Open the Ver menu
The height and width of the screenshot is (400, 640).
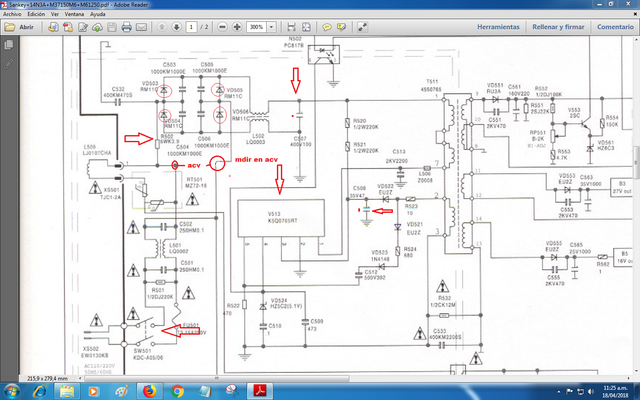click(x=55, y=14)
